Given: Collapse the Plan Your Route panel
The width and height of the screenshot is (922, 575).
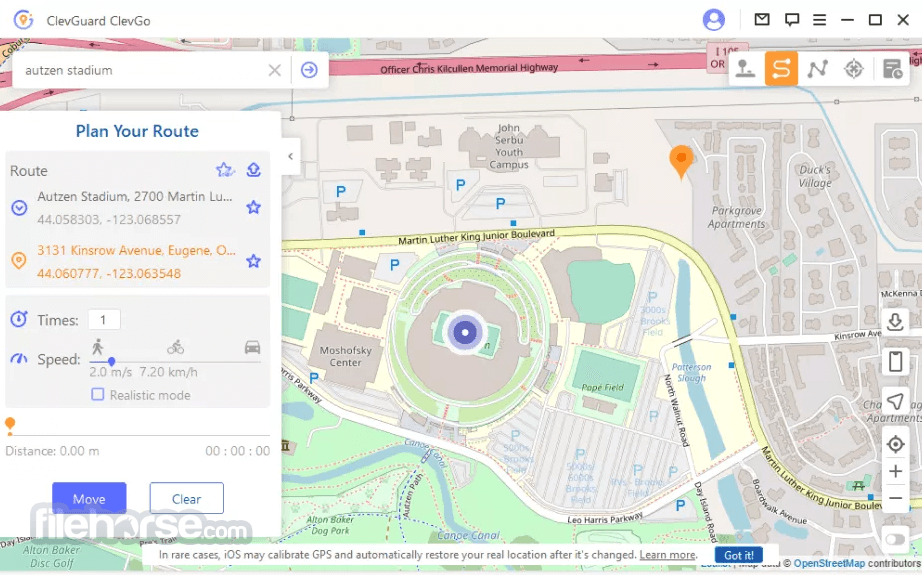Looking at the screenshot, I should click(x=290, y=156).
